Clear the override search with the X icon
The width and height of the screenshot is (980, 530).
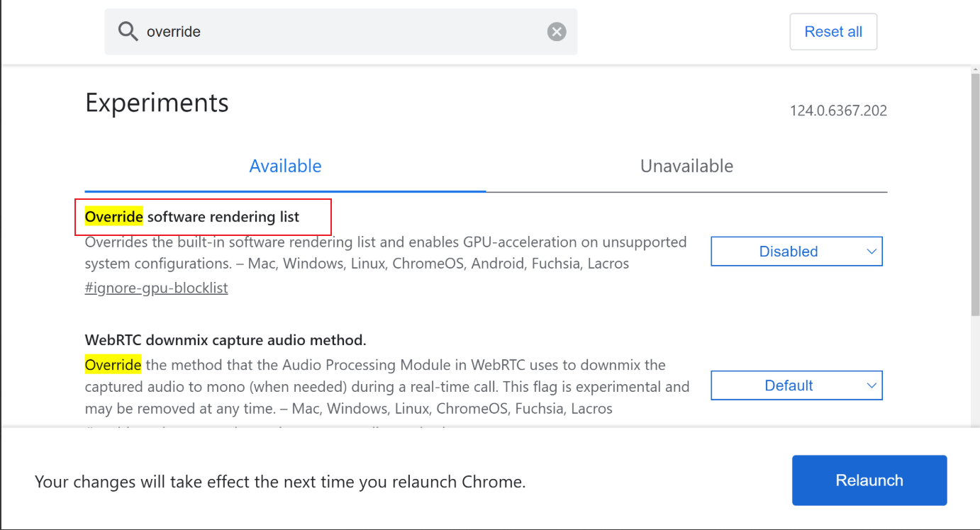(557, 30)
